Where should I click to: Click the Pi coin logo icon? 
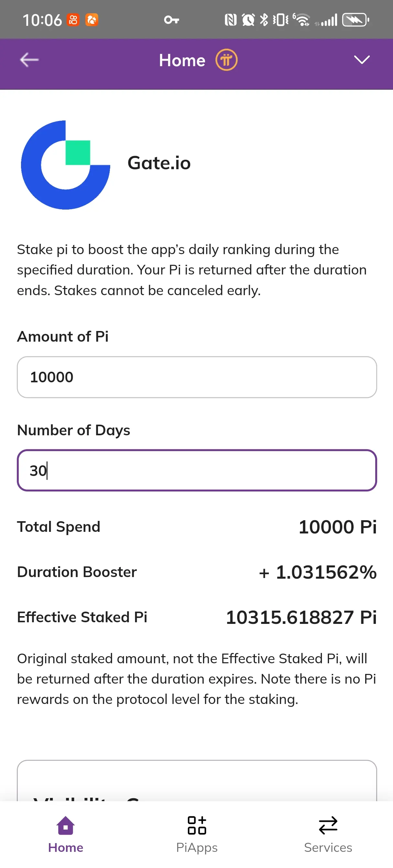[x=226, y=60]
